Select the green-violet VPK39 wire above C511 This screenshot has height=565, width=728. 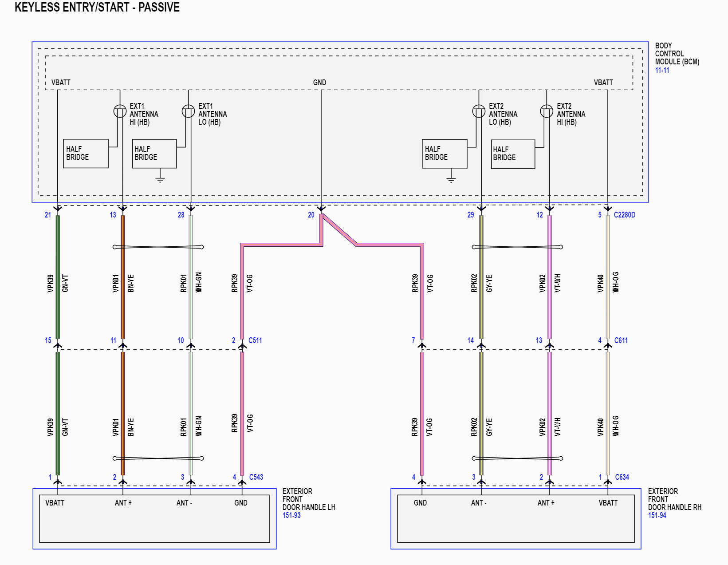58,277
